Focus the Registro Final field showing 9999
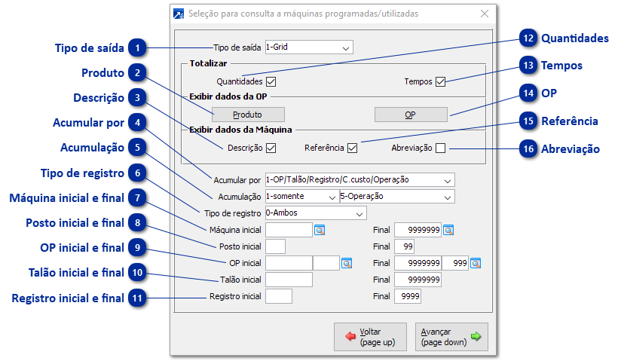This screenshot has width=621, height=364. point(408,296)
